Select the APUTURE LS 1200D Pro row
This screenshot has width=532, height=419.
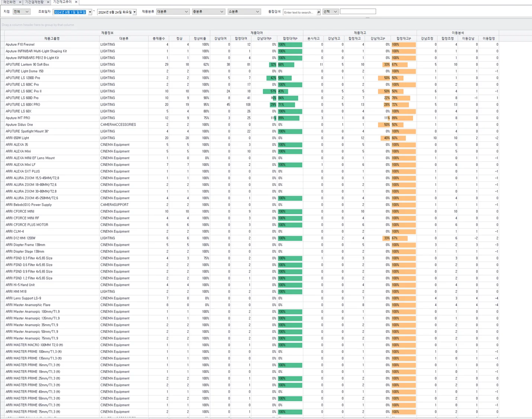pos(23,78)
